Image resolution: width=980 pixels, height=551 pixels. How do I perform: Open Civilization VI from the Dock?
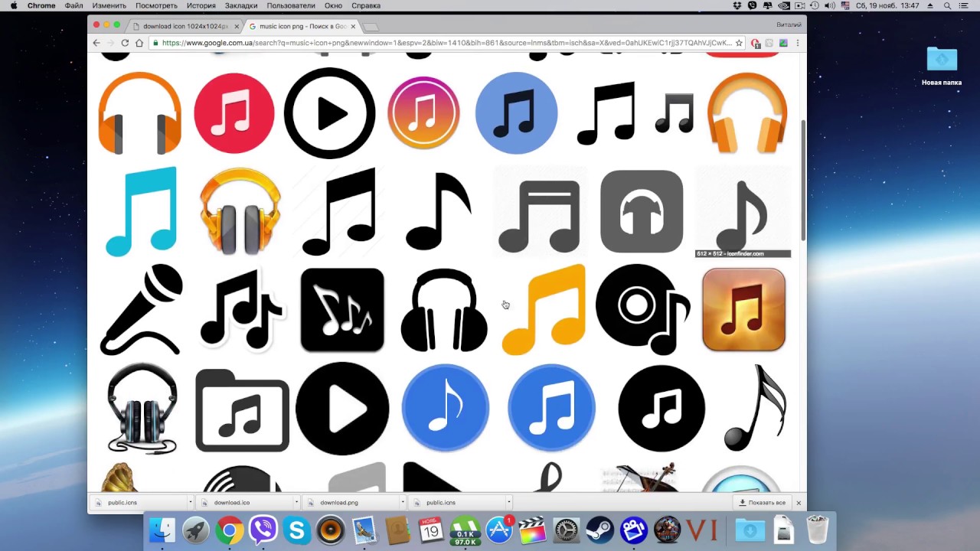click(x=701, y=530)
